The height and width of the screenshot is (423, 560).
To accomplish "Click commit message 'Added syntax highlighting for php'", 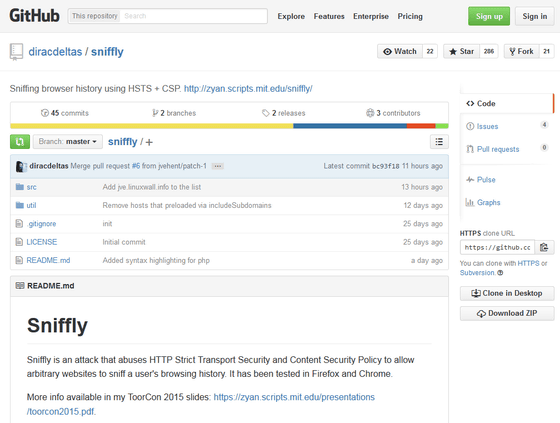I will click(x=156, y=260).
